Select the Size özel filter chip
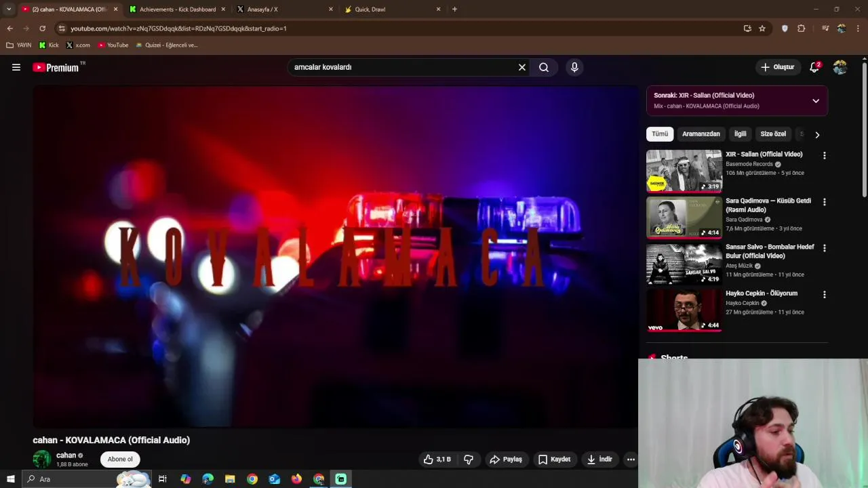Screen dimensions: 868x488 coord(773,134)
